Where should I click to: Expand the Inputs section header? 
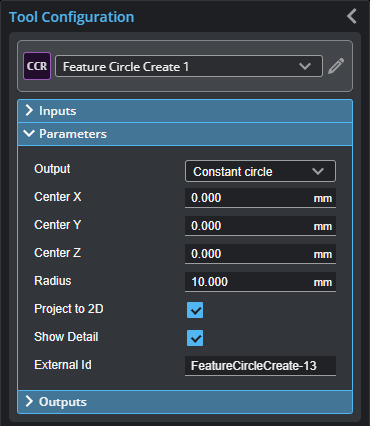(185, 111)
